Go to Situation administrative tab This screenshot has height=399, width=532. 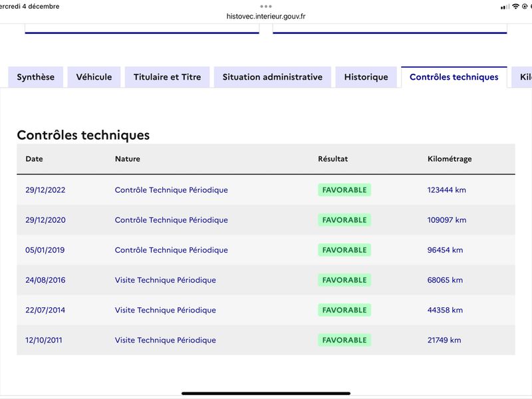click(273, 77)
